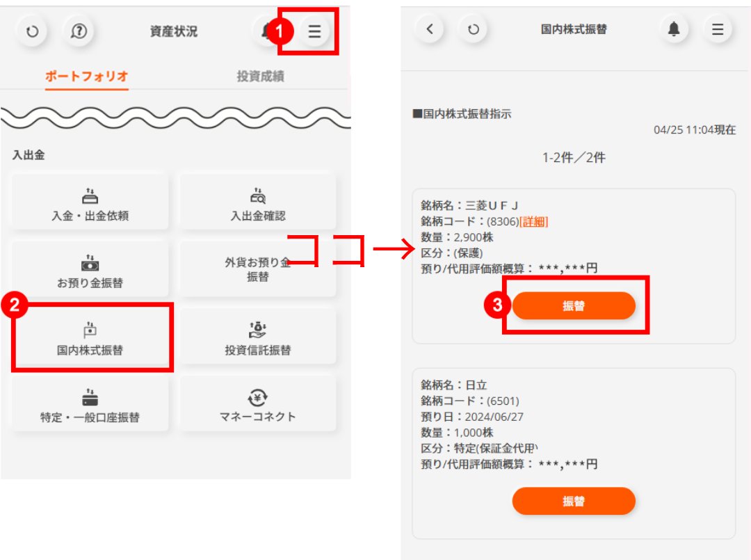Reload the 国内株式振替 screen
The width and height of the screenshot is (751, 560).
click(474, 29)
